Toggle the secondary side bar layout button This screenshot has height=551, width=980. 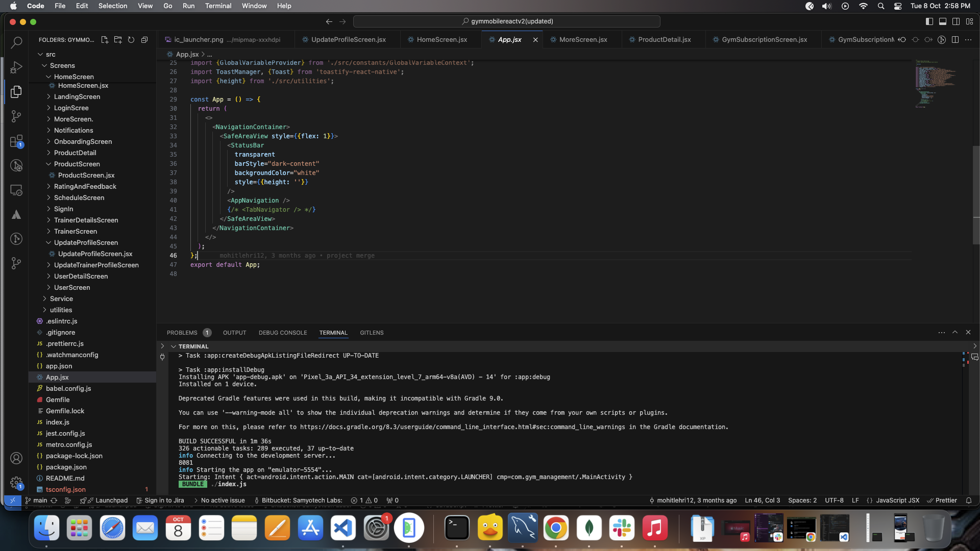click(x=956, y=21)
